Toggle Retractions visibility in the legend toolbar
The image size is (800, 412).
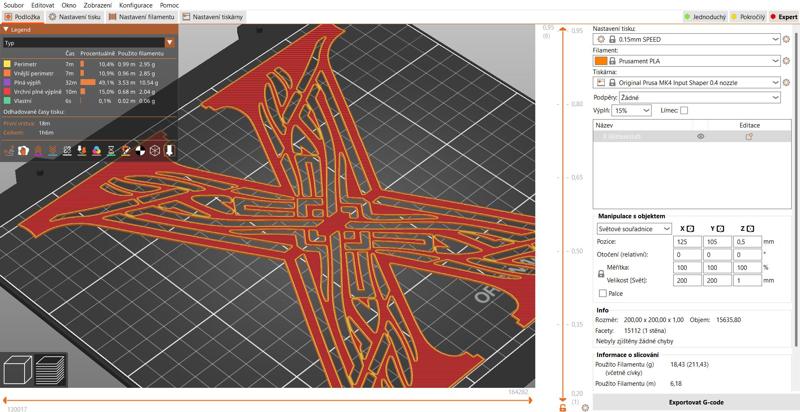[38, 151]
